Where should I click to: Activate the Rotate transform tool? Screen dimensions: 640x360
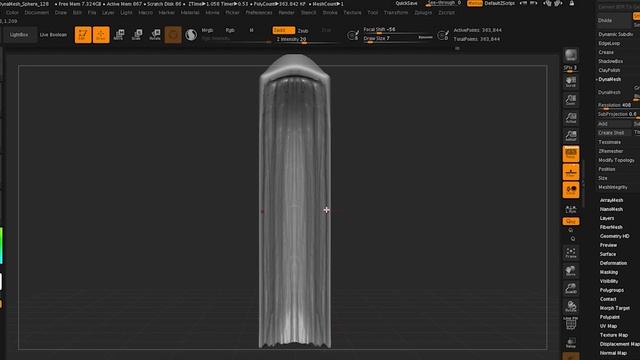155,35
